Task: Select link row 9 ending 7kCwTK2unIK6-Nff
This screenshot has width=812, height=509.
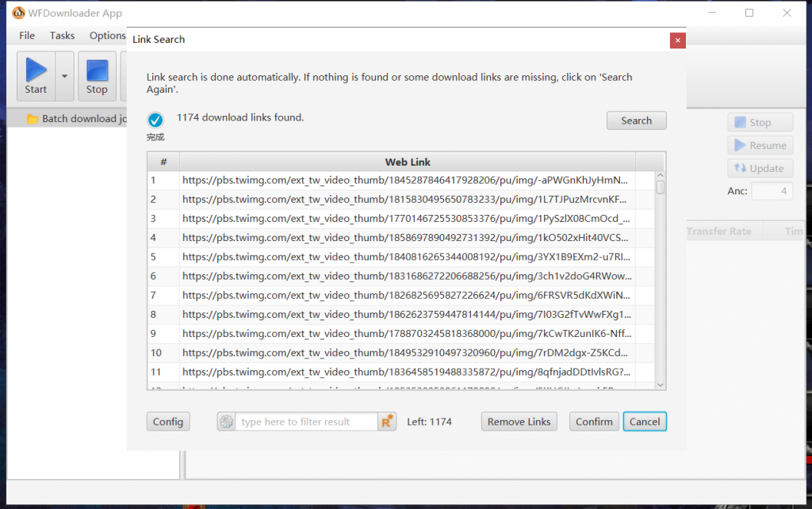Action: [x=400, y=334]
